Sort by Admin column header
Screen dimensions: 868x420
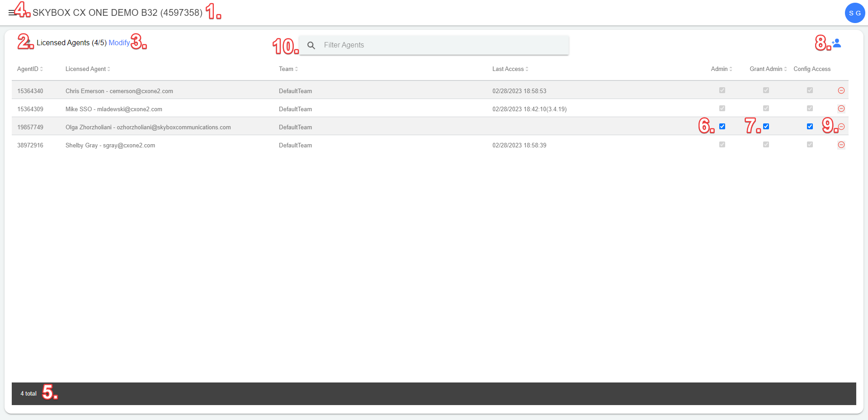click(721, 69)
